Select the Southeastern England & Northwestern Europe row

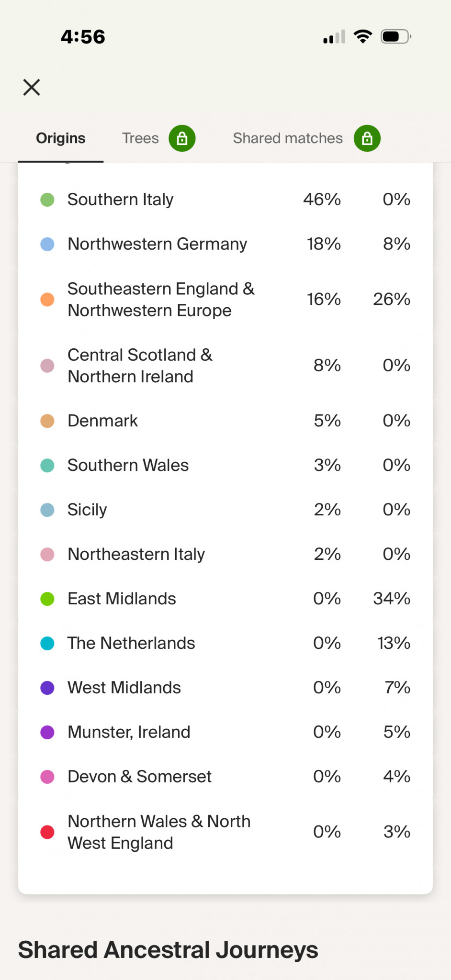point(225,300)
